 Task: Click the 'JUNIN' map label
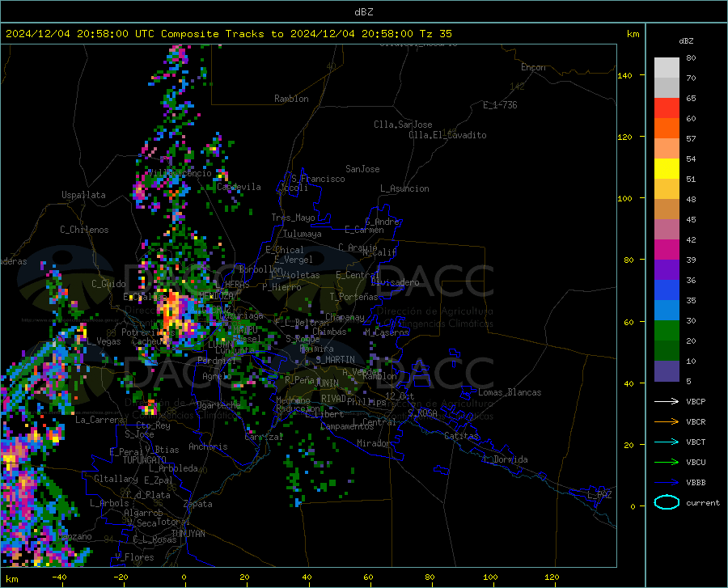click(x=327, y=383)
